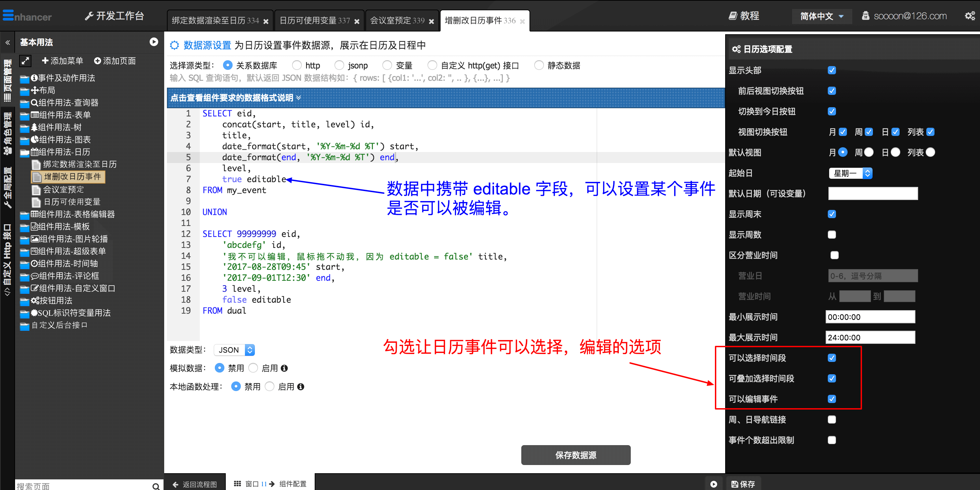Click the search magnifier icon in sidebar
The image size is (980, 490).
tap(156, 486)
